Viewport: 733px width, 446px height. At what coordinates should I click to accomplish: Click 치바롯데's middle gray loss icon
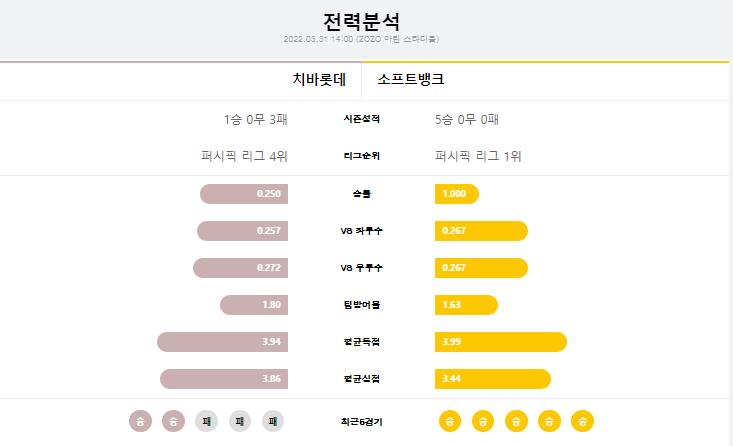240,421
